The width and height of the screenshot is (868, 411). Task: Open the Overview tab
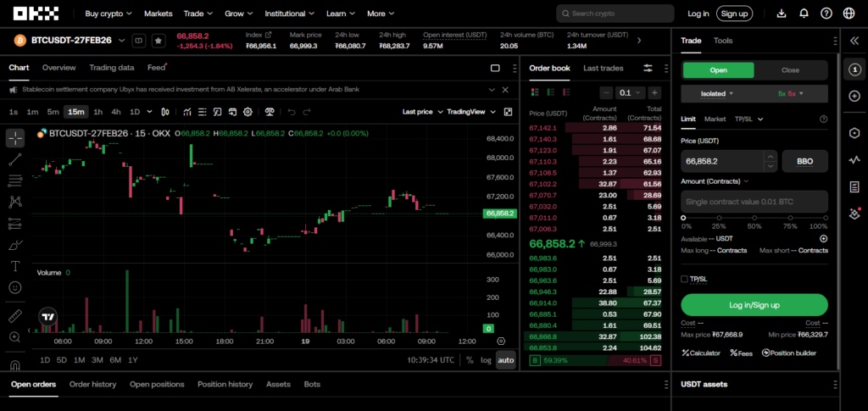pyautogui.click(x=58, y=68)
